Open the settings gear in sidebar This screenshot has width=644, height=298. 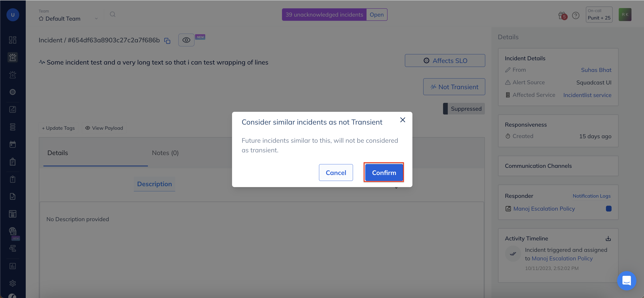click(x=13, y=283)
